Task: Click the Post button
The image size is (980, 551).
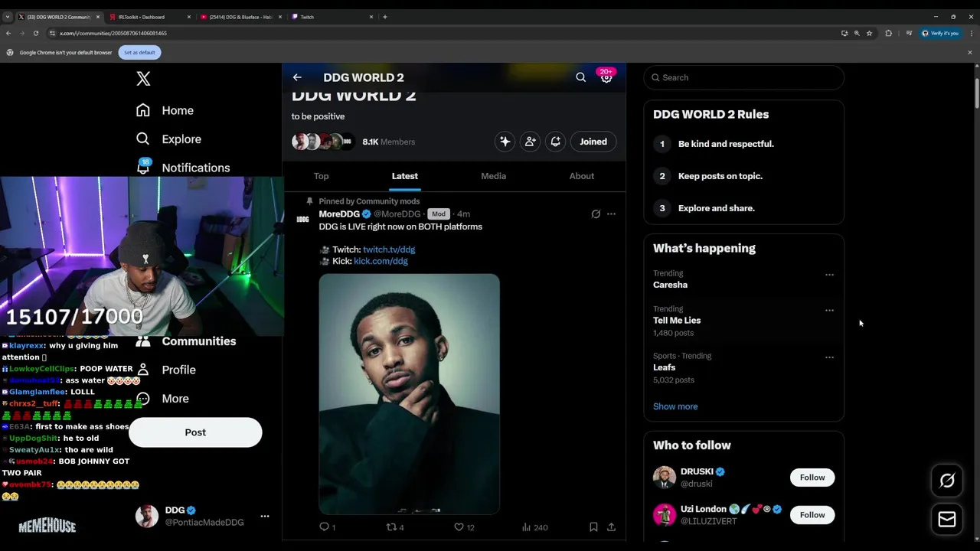Action: 195,432
